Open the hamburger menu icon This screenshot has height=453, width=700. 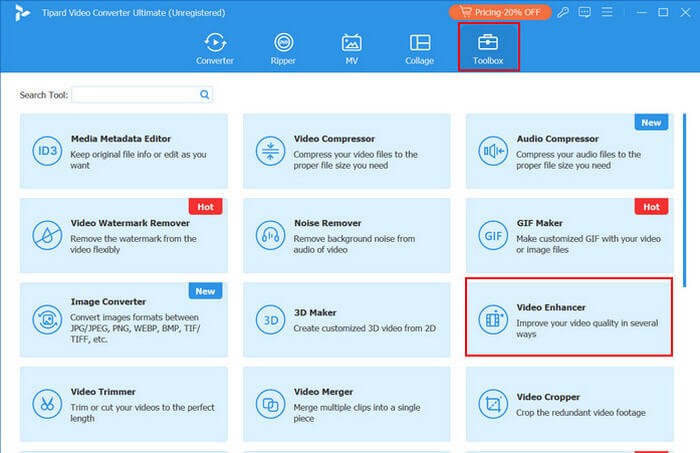[x=607, y=12]
